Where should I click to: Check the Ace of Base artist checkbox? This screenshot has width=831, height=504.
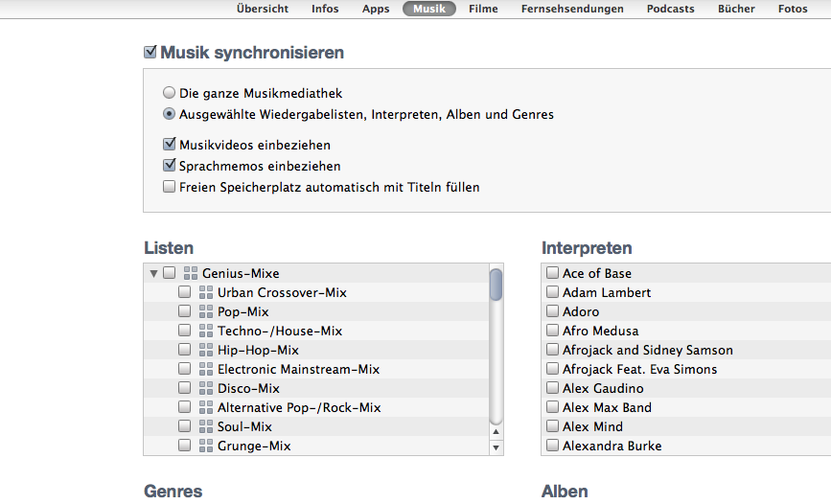(x=552, y=273)
